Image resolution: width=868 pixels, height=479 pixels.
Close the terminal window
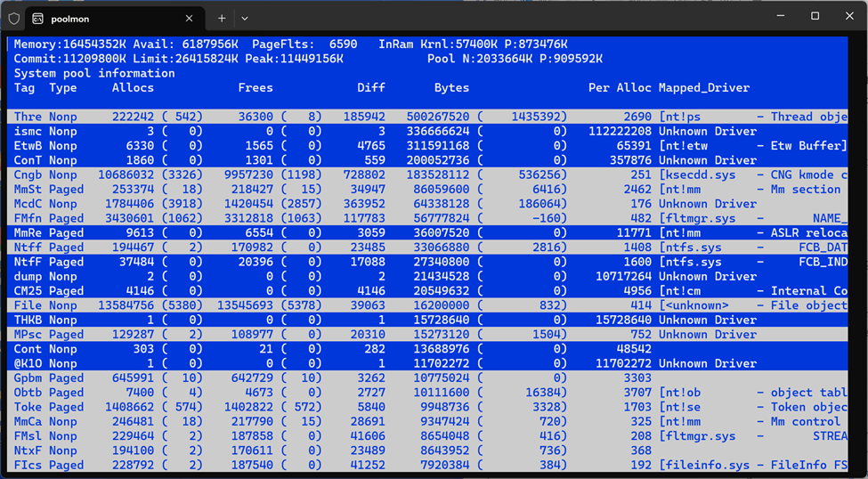[849, 16]
